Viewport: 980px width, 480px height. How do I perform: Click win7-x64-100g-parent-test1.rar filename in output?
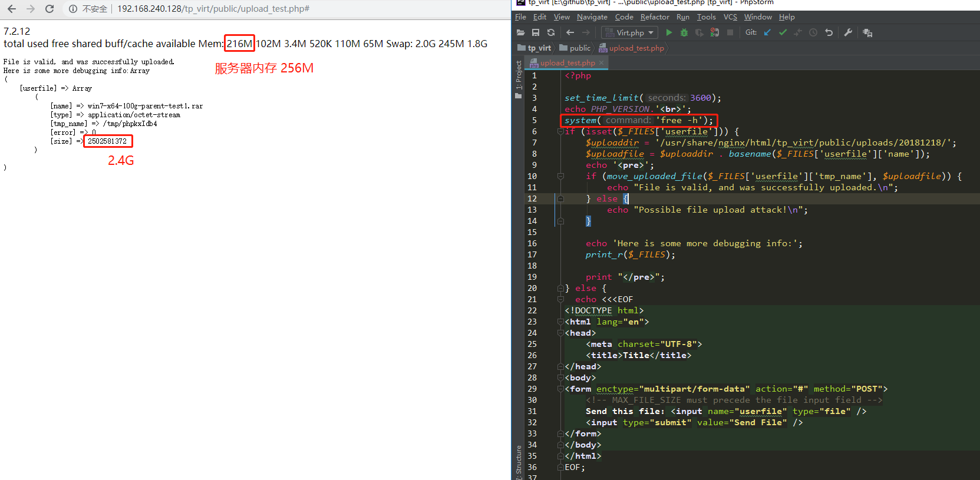click(x=145, y=106)
